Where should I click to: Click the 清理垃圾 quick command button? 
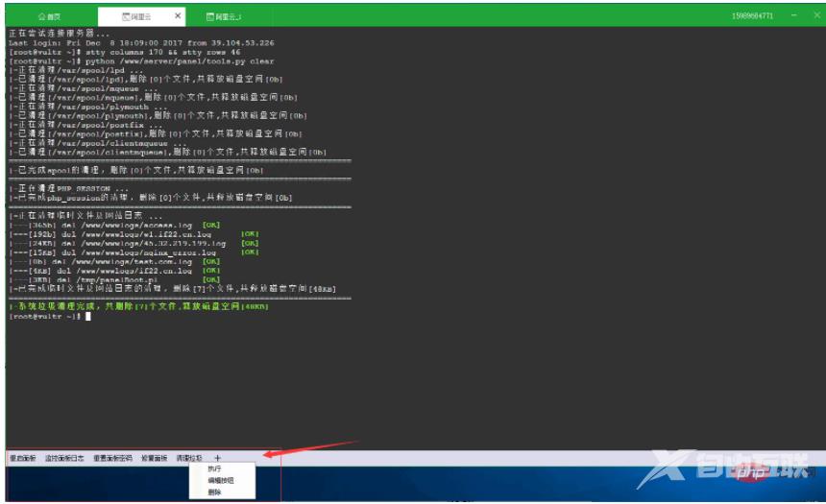pyautogui.click(x=189, y=458)
